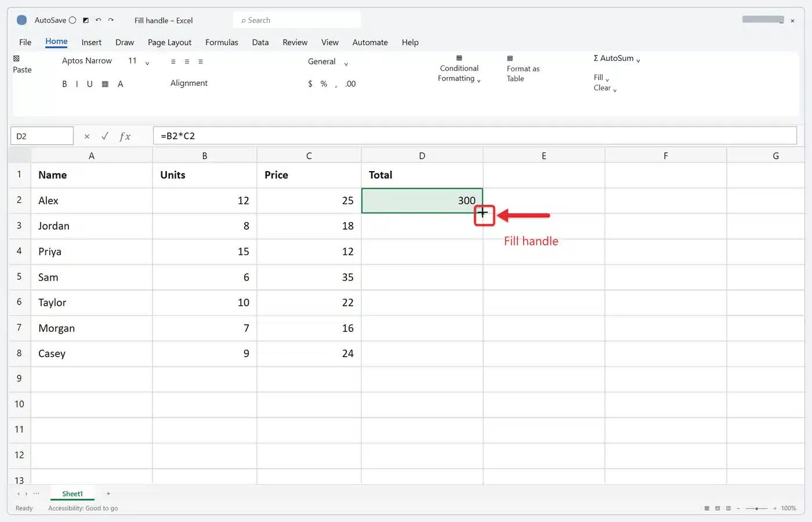Apply Comma style format
Viewport: 812px width, 522px height.
coord(336,85)
